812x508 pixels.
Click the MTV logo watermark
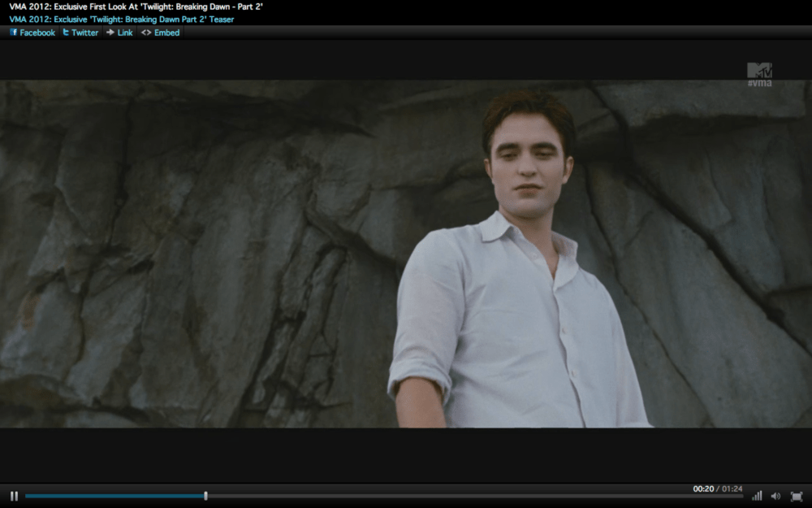point(759,73)
